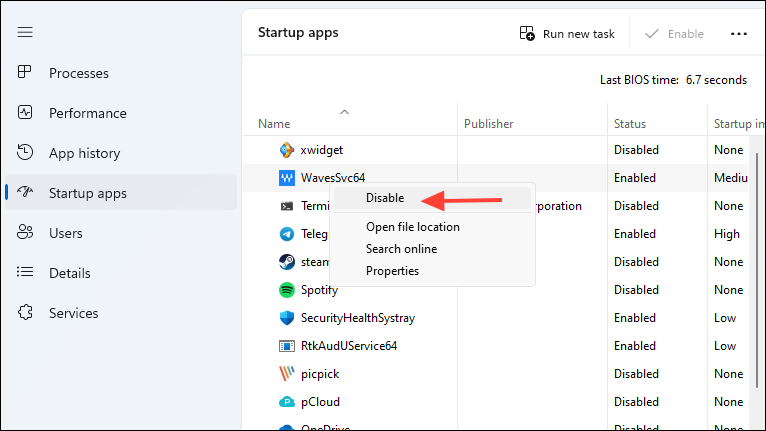The width and height of the screenshot is (766, 431).
Task: Click the pCloud app icon
Action: pyautogui.click(x=287, y=402)
